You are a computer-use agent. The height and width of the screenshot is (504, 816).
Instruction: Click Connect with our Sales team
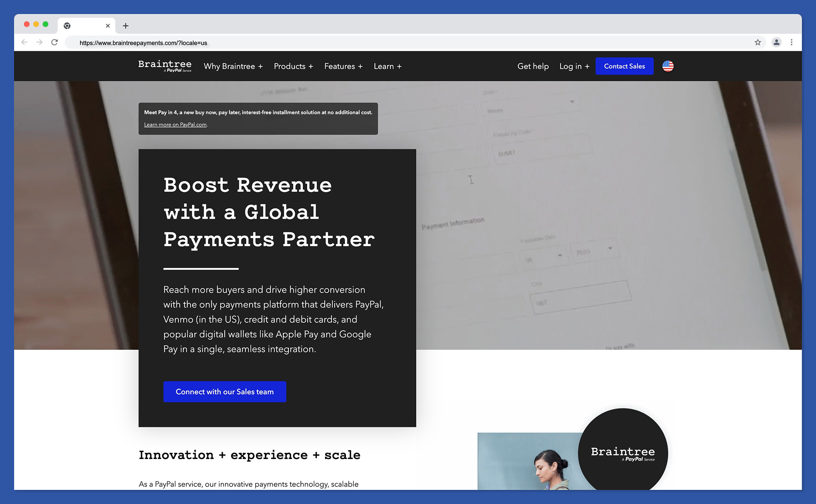pyautogui.click(x=224, y=392)
